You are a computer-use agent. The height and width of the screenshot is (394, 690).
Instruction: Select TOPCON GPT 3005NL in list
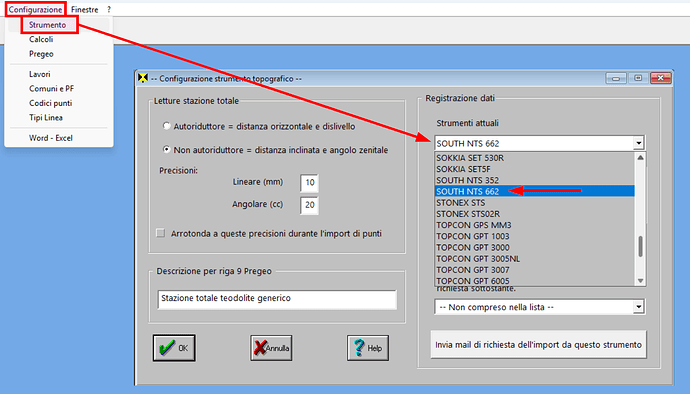click(534, 259)
